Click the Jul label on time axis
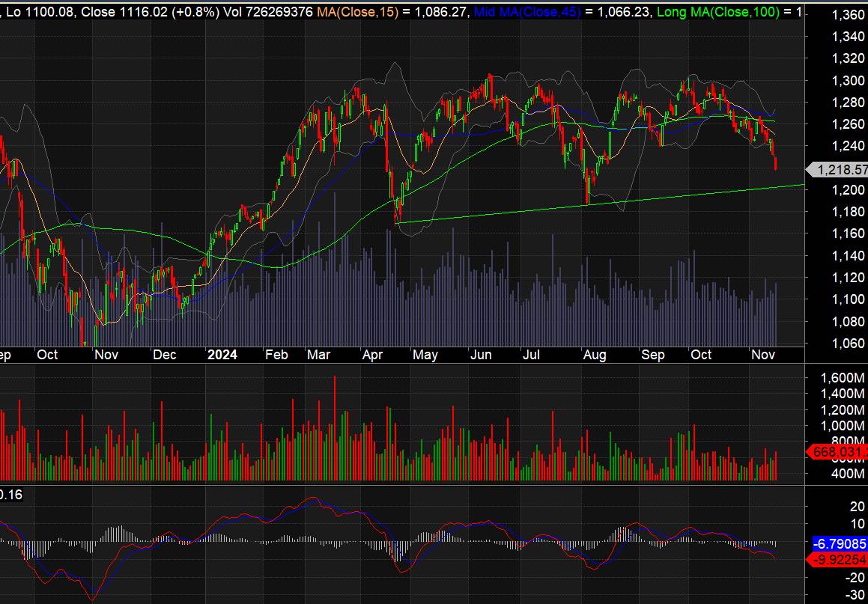The height and width of the screenshot is (604, 868). [x=532, y=355]
